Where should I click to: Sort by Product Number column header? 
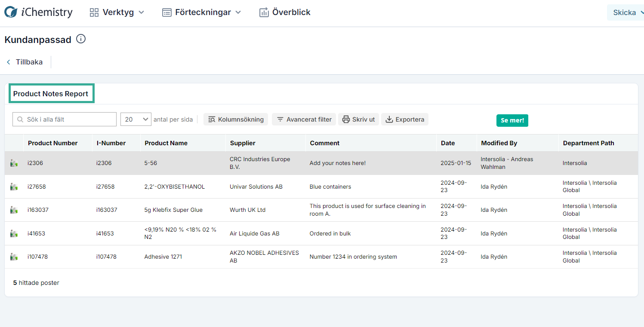pos(53,143)
